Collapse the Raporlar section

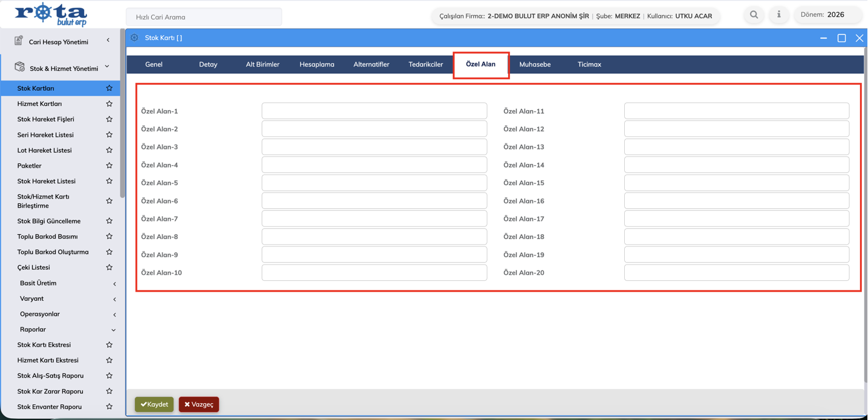(x=114, y=330)
